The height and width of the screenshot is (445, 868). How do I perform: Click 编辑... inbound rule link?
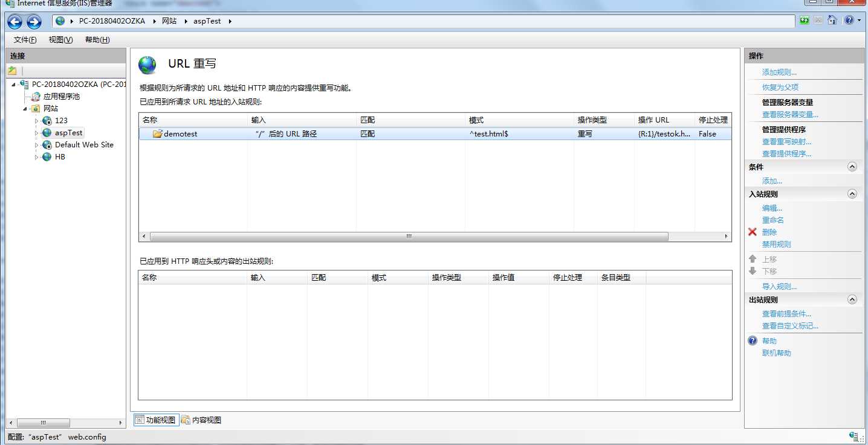tap(772, 208)
